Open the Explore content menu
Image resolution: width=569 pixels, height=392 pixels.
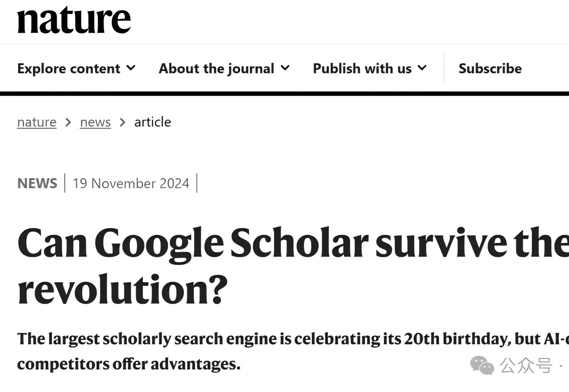pyautogui.click(x=76, y=68)
